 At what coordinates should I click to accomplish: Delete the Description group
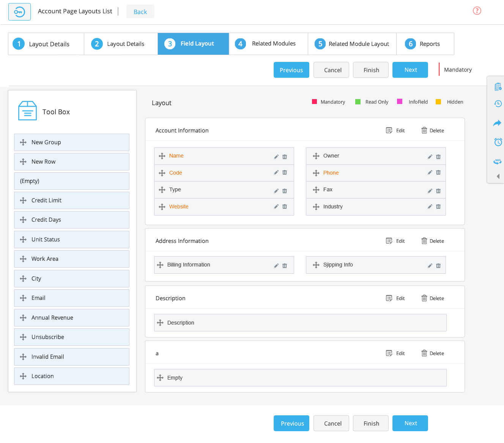432,298
